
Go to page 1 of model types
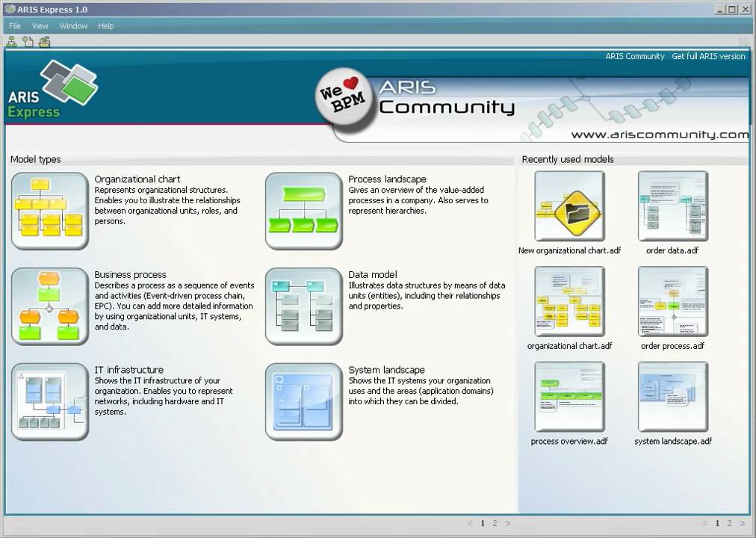(483, 524)
